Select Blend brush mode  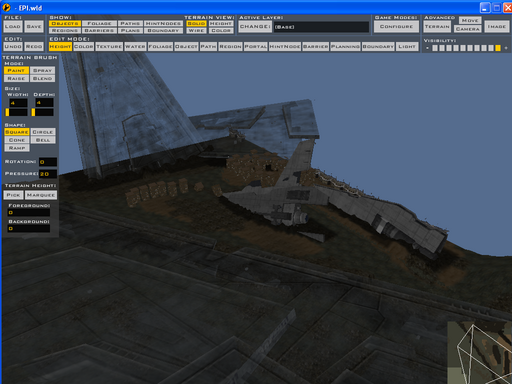[43, 79]
